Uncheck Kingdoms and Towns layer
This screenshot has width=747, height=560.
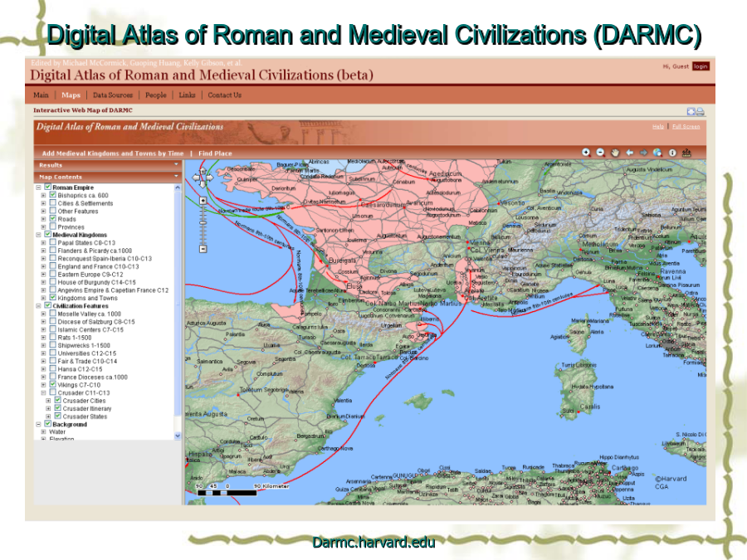click(x=53, y=298)
